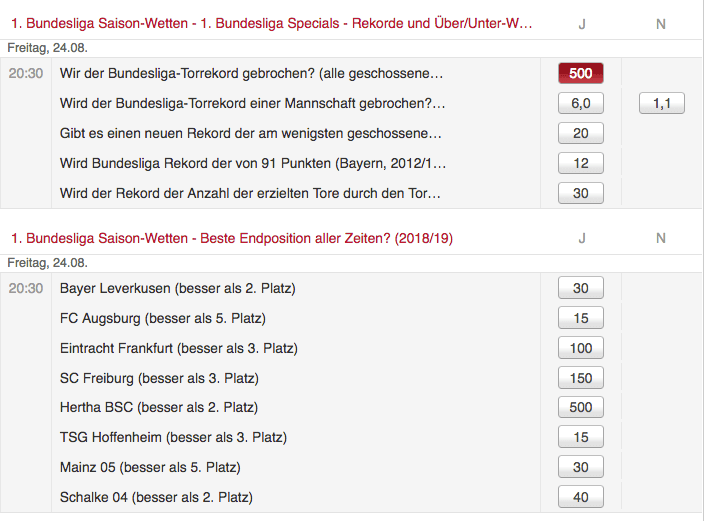Select the highlighted 500 odds for Torrekord gebrochen

pos(581,73)
